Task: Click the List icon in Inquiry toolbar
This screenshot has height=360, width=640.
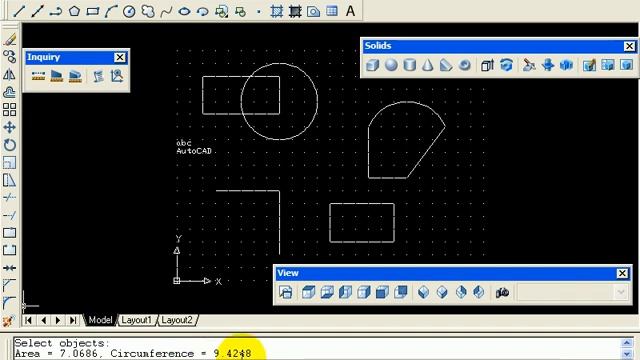Action: click(98, 76)
